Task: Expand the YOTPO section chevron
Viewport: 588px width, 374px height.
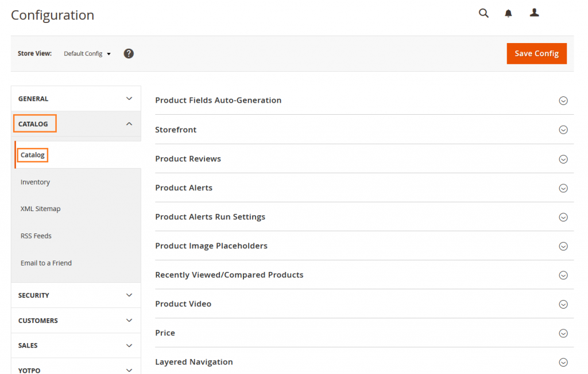Action: 129,370
